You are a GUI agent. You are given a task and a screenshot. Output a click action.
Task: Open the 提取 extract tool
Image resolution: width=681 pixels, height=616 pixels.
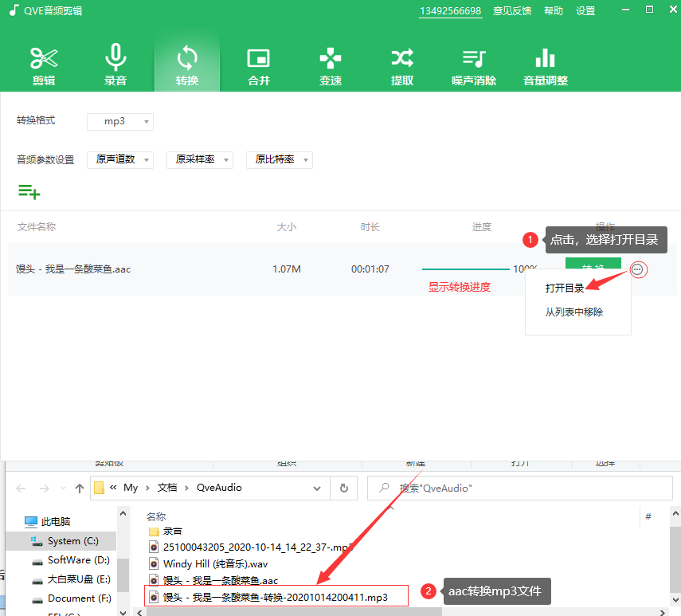click(401, 65)
